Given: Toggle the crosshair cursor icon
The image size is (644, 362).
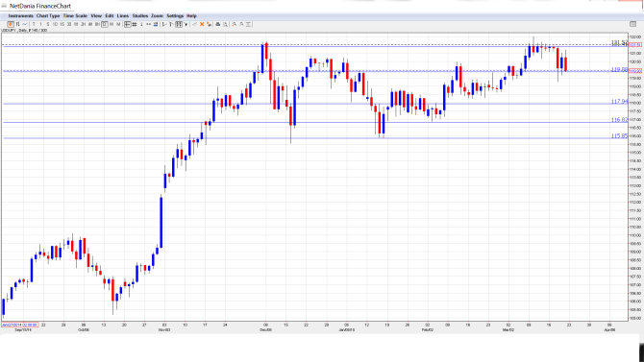Looking at the screenshot, I should 127,24.
